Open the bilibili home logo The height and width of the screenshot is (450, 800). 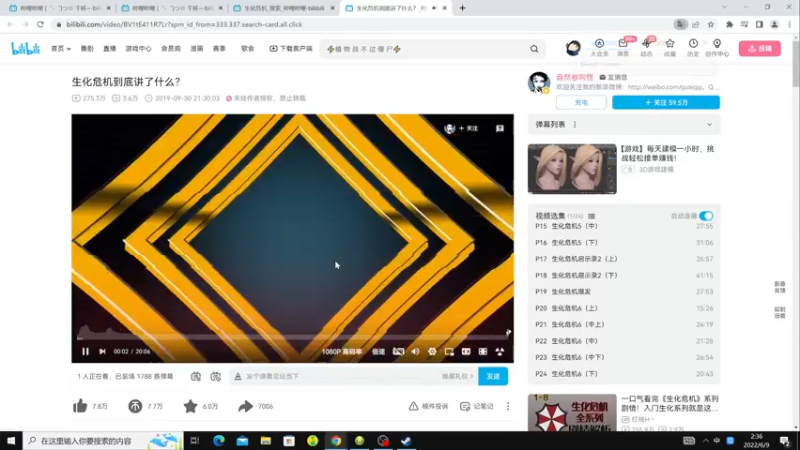coord(25,48)
